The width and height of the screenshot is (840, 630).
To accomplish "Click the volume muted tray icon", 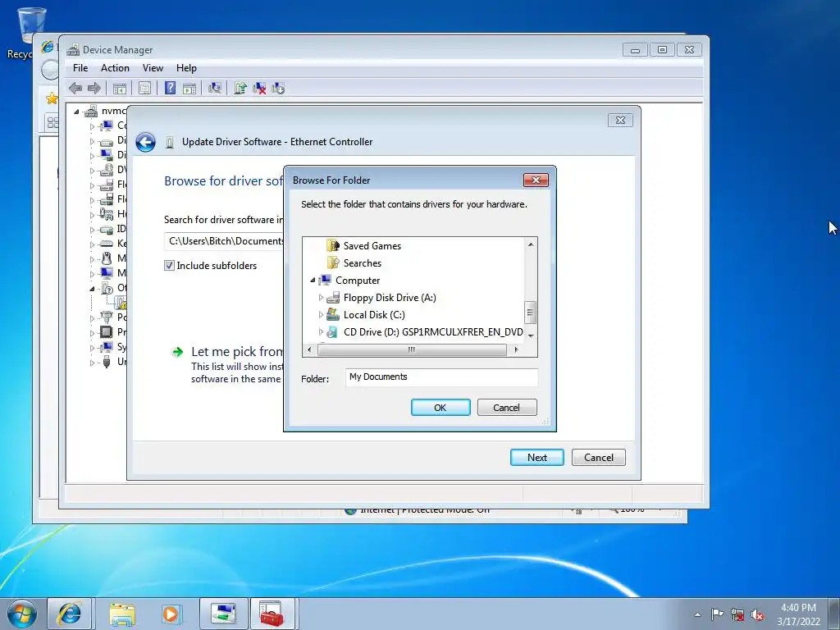I will click(x=757, y=614).
